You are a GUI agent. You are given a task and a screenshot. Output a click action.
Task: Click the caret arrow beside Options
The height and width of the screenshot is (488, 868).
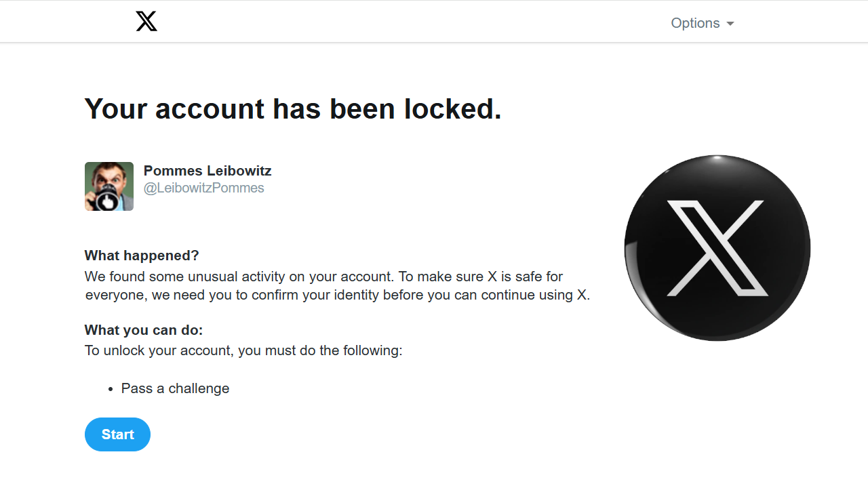(730, 24)
